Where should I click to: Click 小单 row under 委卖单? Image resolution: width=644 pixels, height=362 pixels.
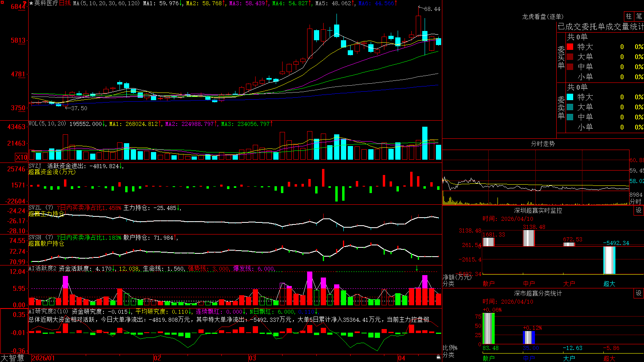tap(605, 127)
